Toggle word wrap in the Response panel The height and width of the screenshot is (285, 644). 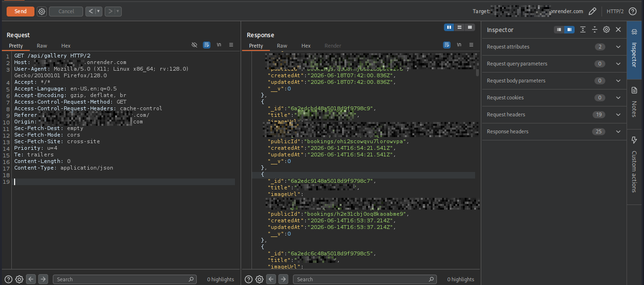pos(447,45)
